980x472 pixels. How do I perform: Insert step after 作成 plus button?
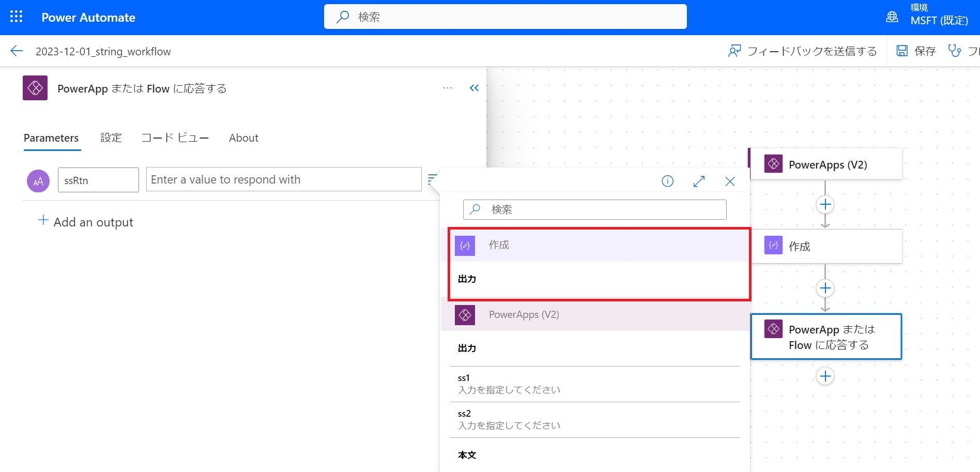click(x=825, y=288)
